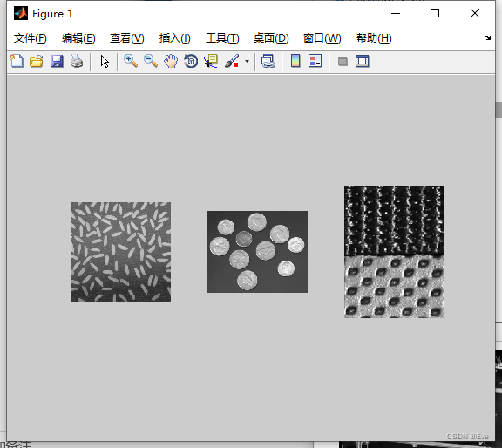Click the Show Plot Tools icon
This screenshot has width=502, height=448.
(x=363, y=61)
